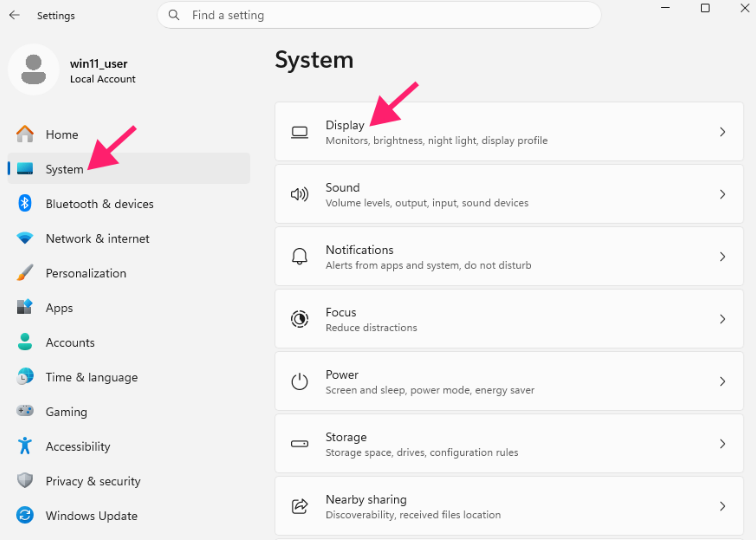Image resolution: width=756 pixels, height=540 pixels.
Task: Open the Storage settings title
Action: click(x=346, y=437)
